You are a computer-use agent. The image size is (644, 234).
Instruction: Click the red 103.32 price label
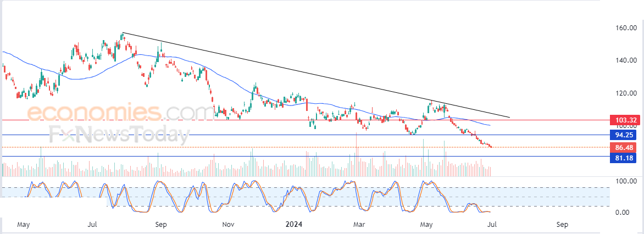pyautogui.click(x=625, y=120)
